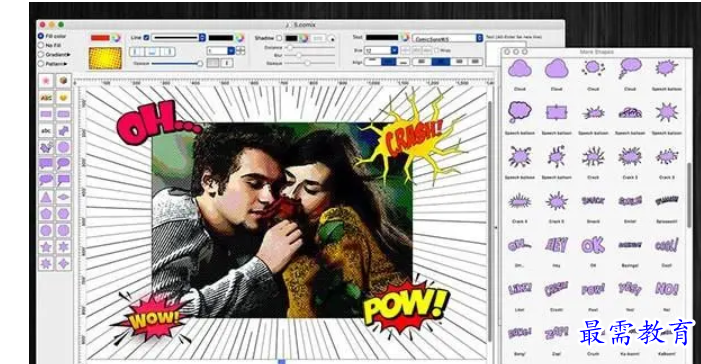Click the red fill color swatch
This screenshot has width=701, height=364.
100,38
